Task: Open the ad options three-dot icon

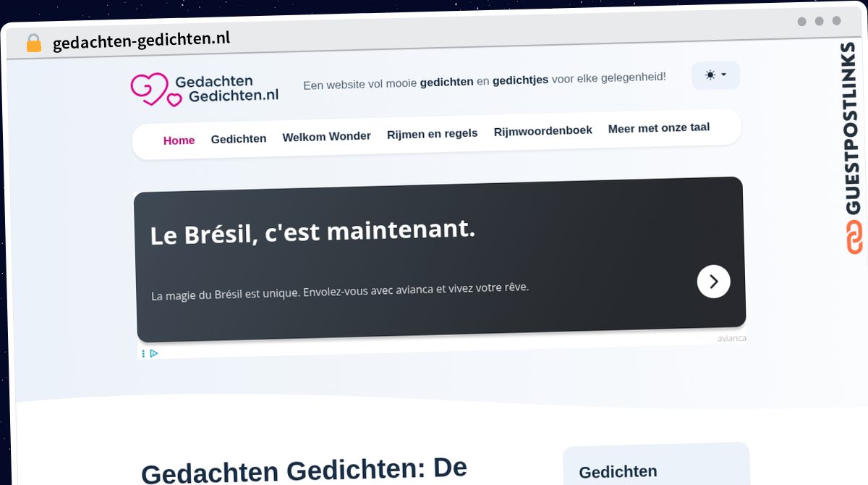Action: click(x=143, y=353)
